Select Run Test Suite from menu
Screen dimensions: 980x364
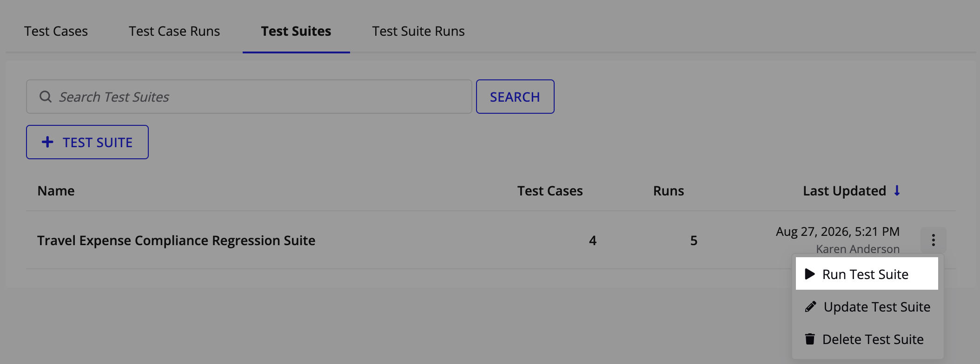click(867, 274)
